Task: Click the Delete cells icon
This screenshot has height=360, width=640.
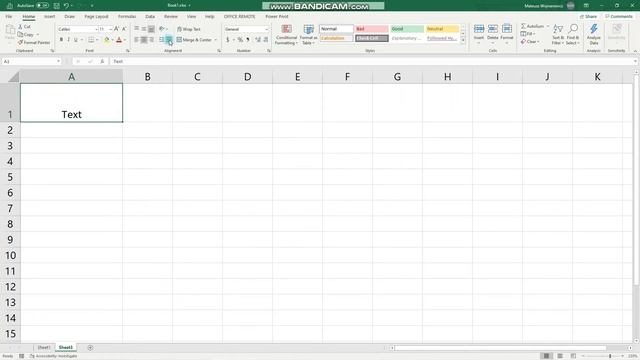Action: [493, 29]
